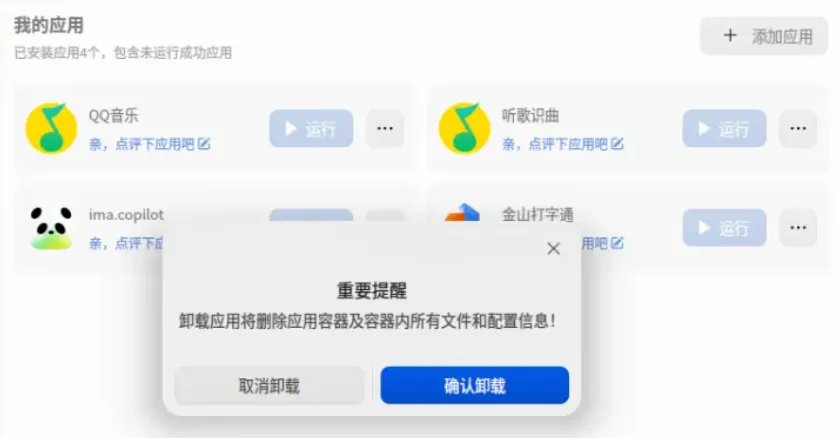Viewport: 840px width, 438px height.
Task: Close the 重要提醒 dialog
Action: click(553, 248)
